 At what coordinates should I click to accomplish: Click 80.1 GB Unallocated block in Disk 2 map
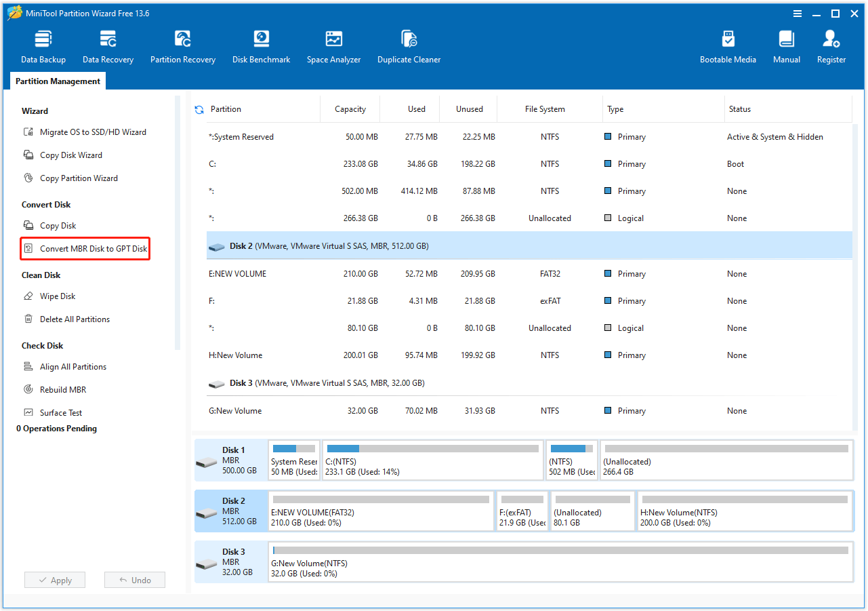[x=593, y=511]
